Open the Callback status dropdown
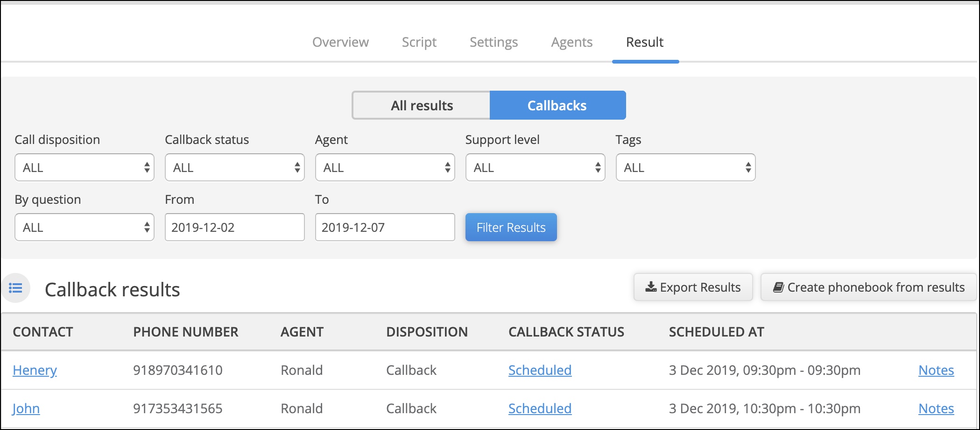The height and width of the screenshot is (430, 980). pos(234,167)
